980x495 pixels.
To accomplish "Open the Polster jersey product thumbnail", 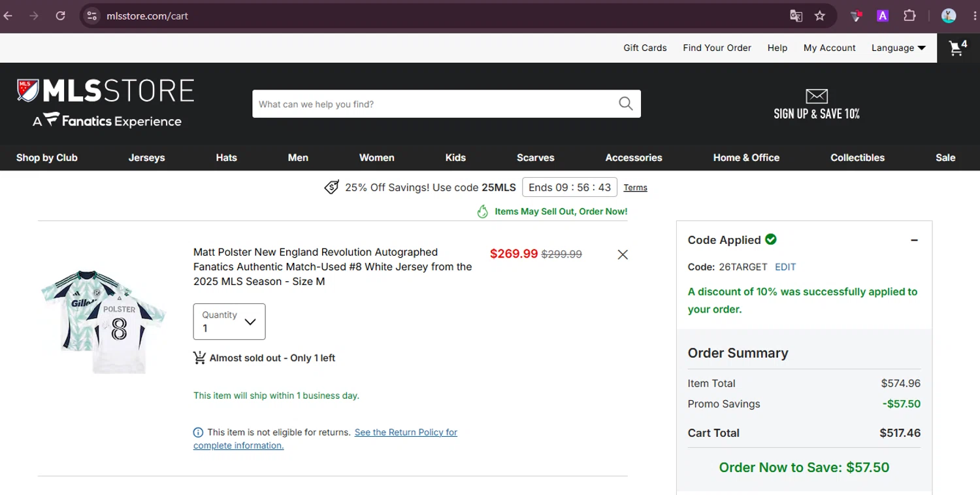I will tap(103, 320).
